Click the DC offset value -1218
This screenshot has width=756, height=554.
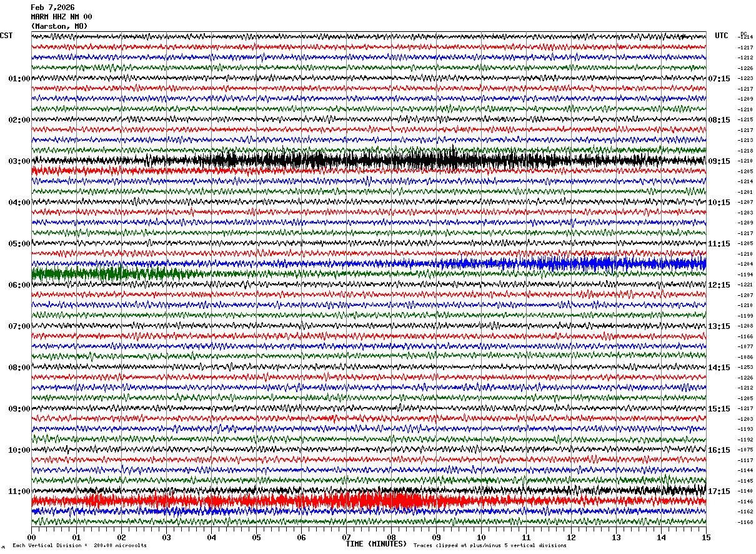pos(745,151)
